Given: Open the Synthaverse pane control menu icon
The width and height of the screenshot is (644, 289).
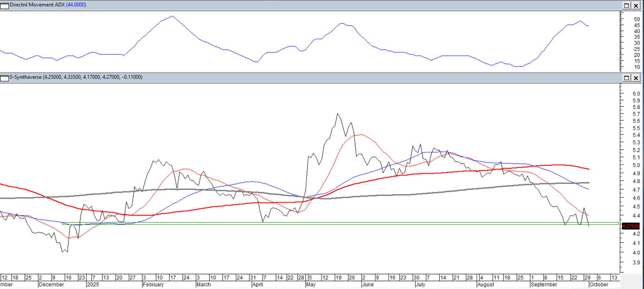Looking at the screenshot, I should pyautogui.click(x=4, y=78).
